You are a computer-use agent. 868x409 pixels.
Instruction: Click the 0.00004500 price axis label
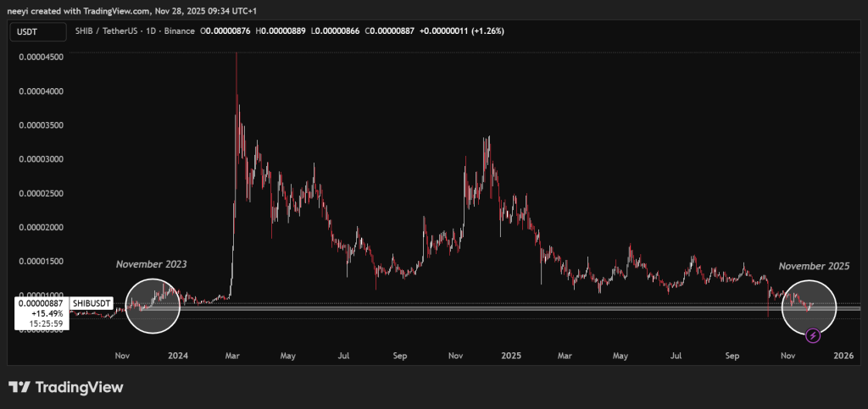tap(41, 57)
